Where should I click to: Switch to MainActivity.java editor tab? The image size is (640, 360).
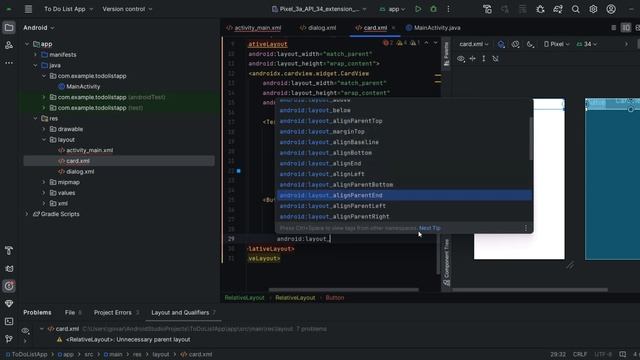(x=433, y=28)
